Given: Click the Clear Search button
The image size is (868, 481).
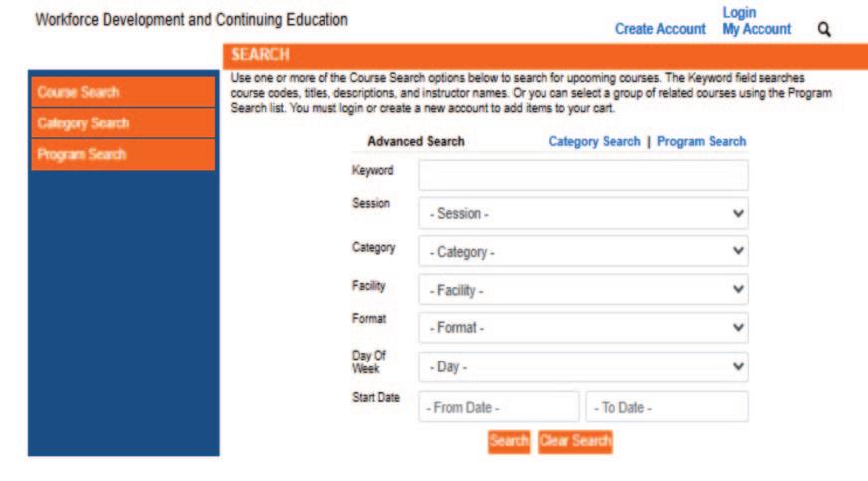Looking at the screenshot, I should pyautogui.click(x=575, y=440).
